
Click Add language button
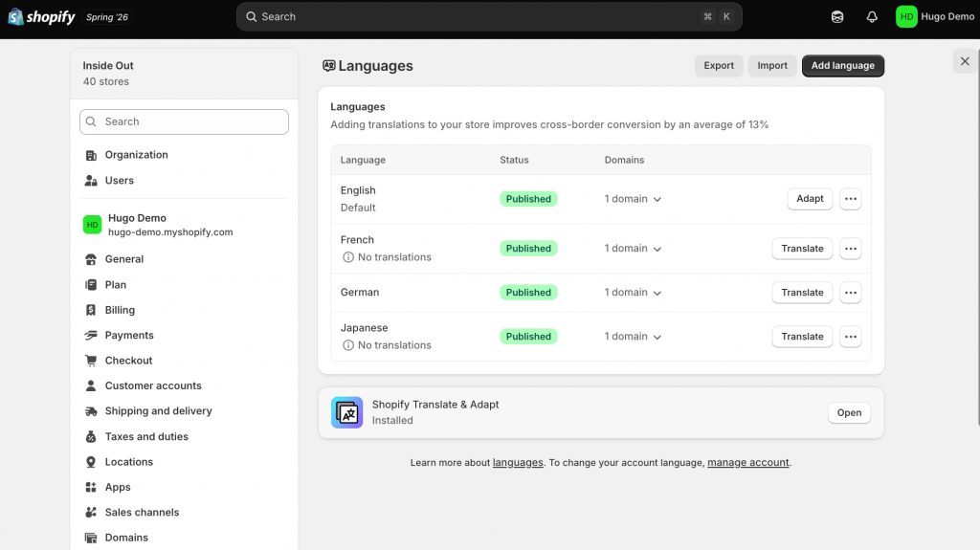(x=842, y=66)
